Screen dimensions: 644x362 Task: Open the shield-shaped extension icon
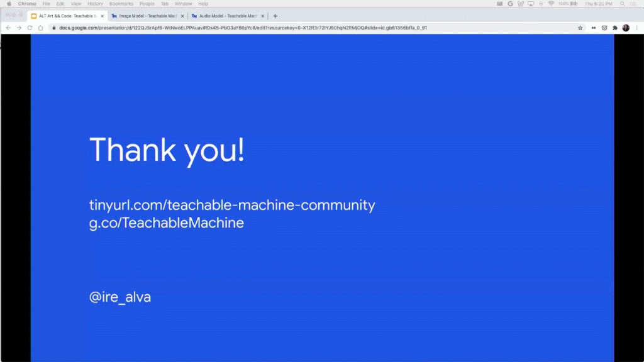(604, 28)
